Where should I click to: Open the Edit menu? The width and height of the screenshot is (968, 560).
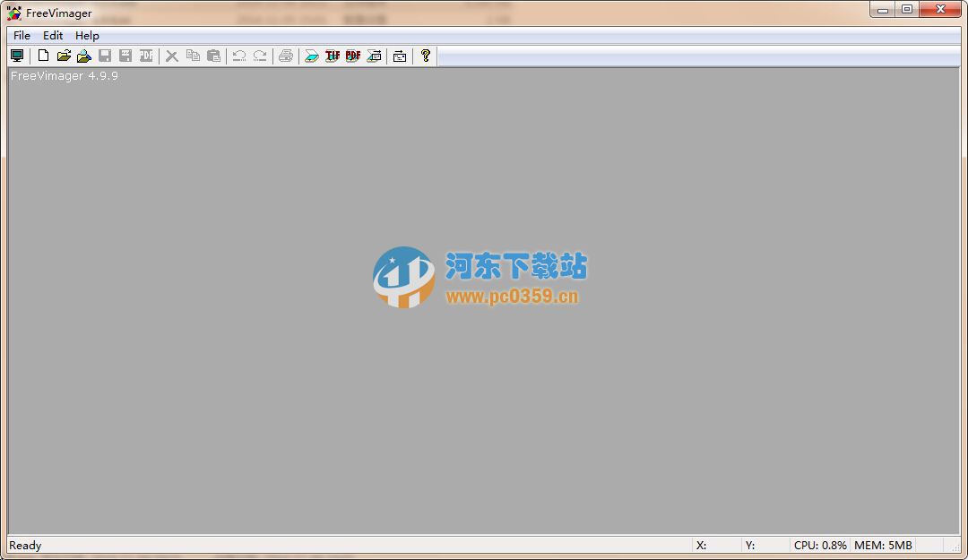52,35
